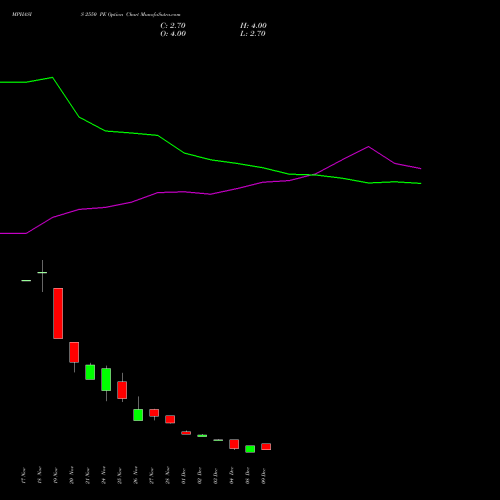Click the '27 Nov' date axis label
This screenshot has height=500, width=500.
151,476
